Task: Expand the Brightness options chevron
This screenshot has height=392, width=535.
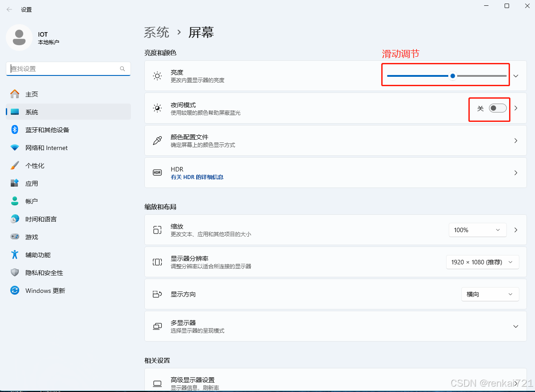Action: (516, 76)
